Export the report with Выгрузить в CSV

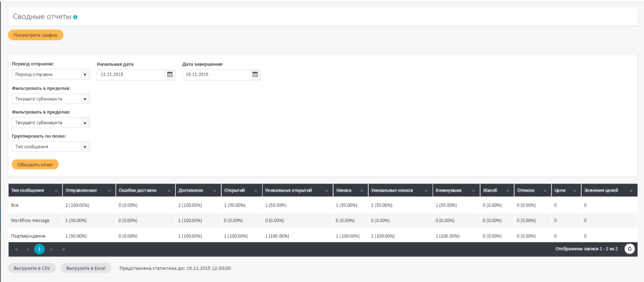point(32,268)
